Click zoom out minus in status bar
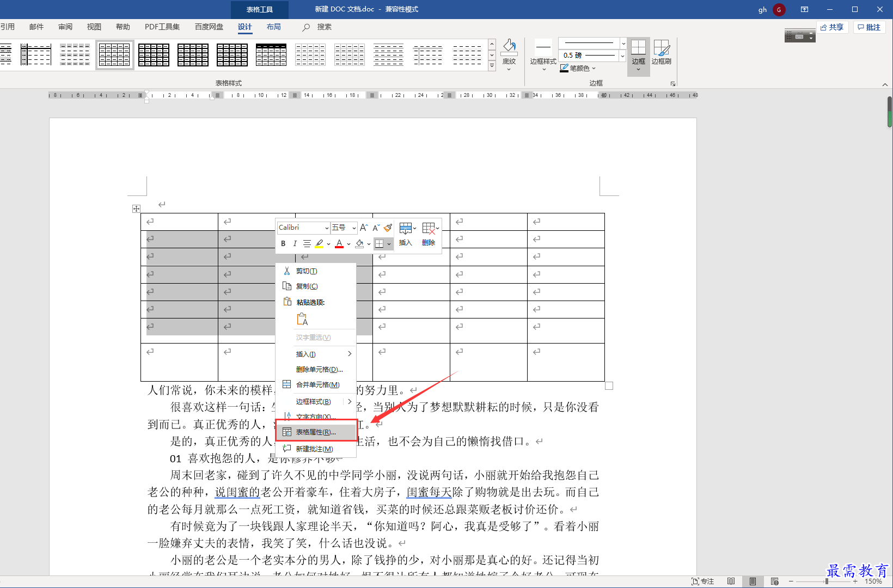This screenshot has height=588, width=893. pyautogui.click(x=791, y=581)
